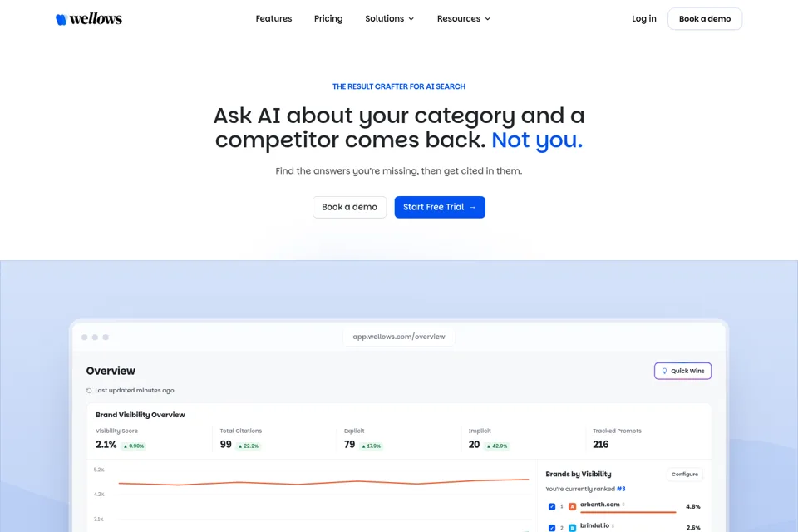The image size is (798, 532).
Task: Go to the Pricing page
Action: coord(328,18)
